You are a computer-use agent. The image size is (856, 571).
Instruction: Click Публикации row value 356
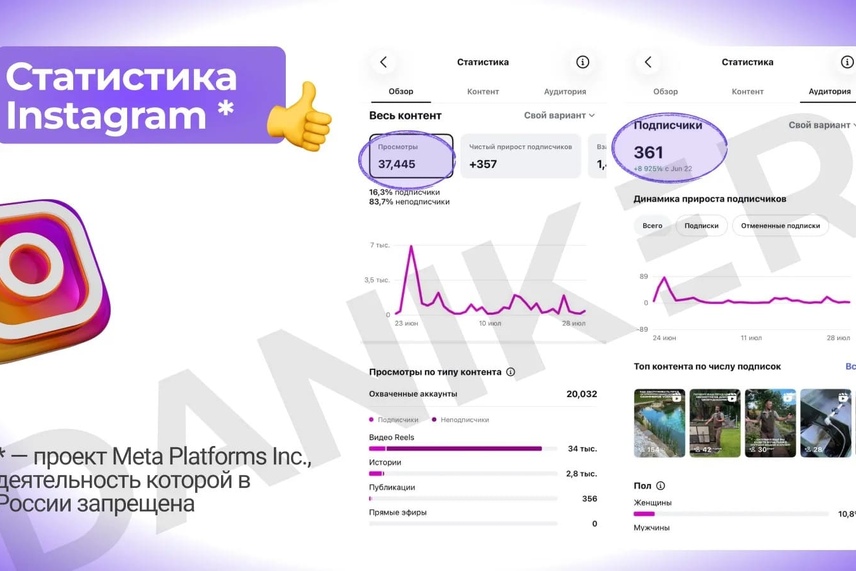click(x=590, y=498)
